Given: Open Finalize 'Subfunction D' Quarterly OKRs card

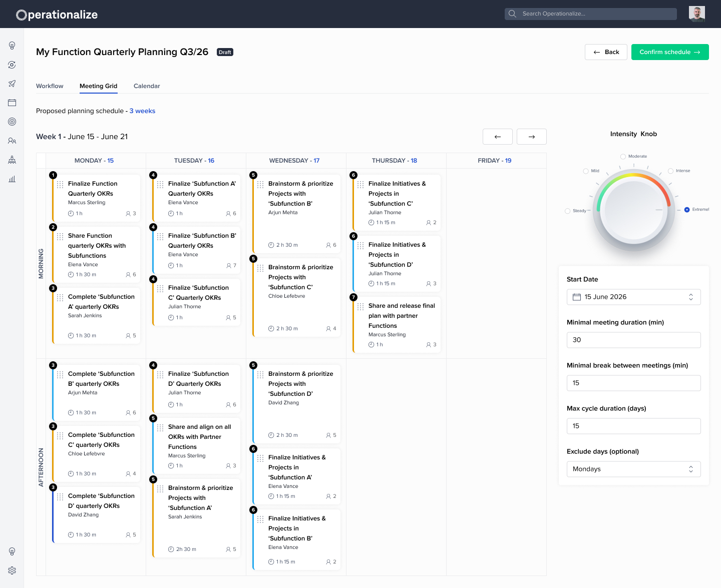Looking at the screenshot, I should [x=196, y=389].
